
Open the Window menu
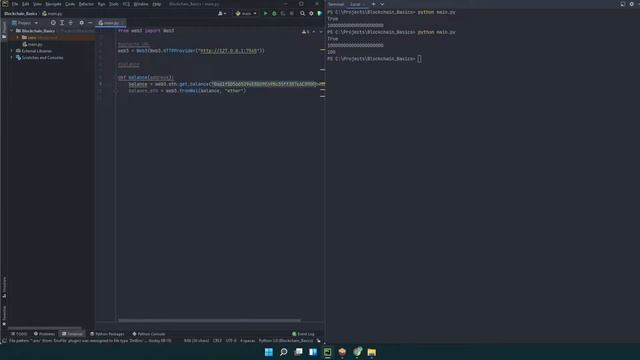pyautogui.click(x=141, y=4)
